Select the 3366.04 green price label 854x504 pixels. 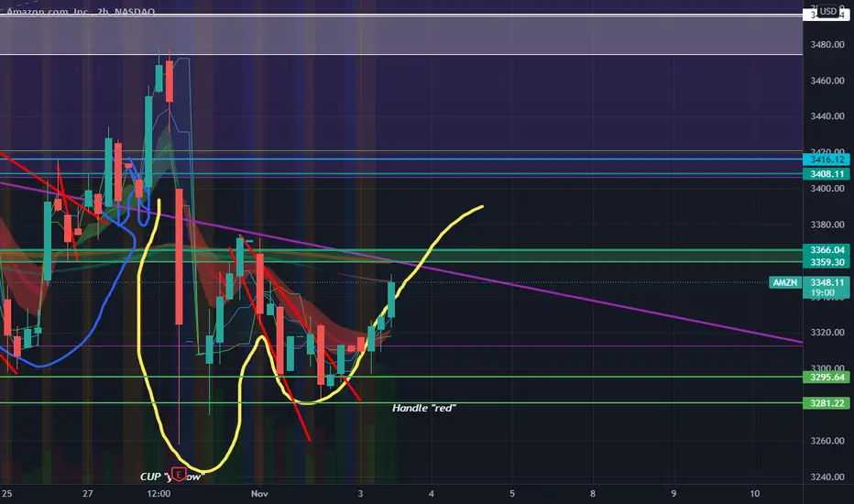click(x=827, y=249)
